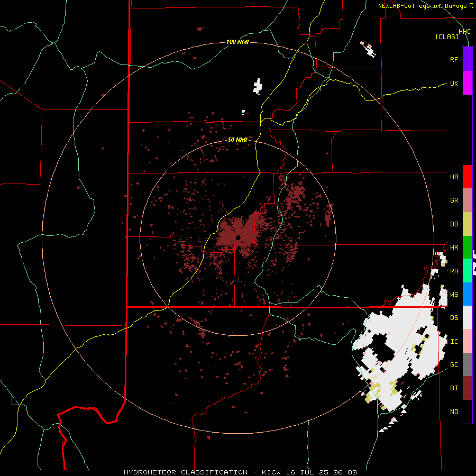Click the '50 NMI' range ring label
476x476 pixels.
click(237, 140)
